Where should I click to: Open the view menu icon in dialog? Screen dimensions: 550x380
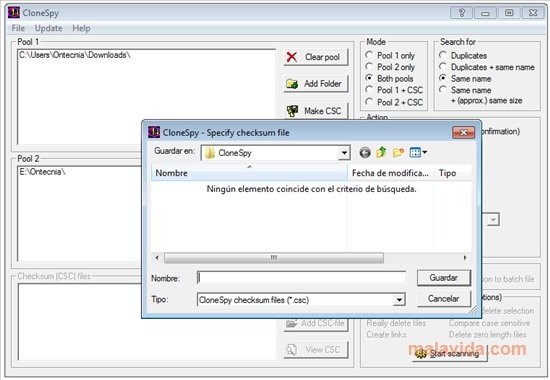pyautogui.click(x=418, y=153)
